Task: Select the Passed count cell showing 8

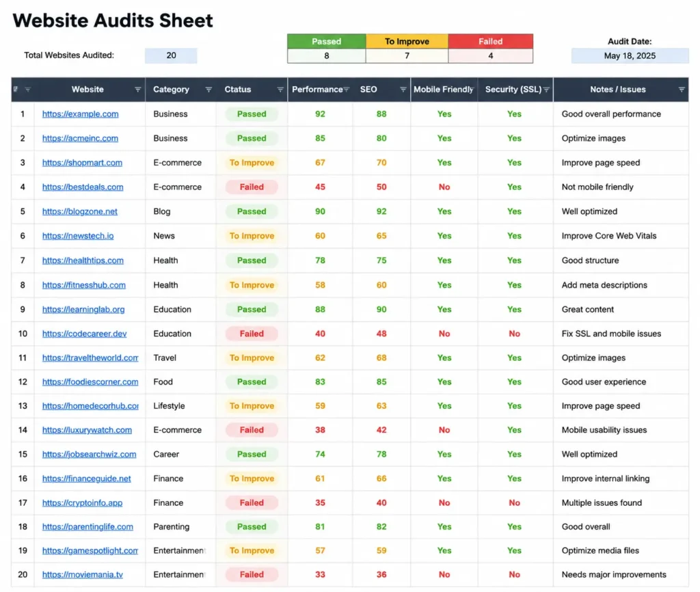Action: pyautogui.click(x=326, y=56)
